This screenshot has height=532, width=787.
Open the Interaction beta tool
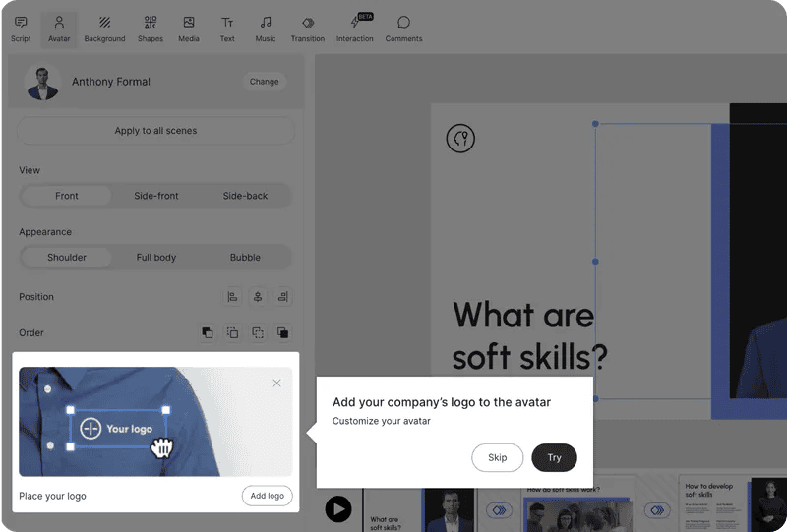355,29
